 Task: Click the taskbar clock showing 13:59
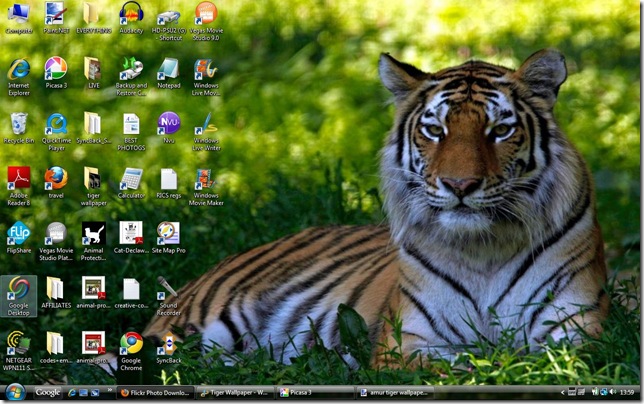coord(627,393)
